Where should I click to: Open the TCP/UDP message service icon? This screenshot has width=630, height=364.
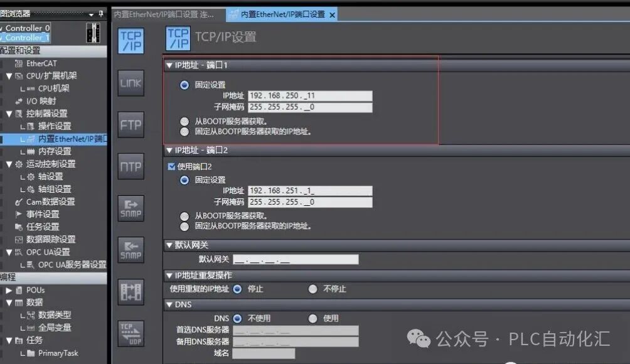point(131,333)
